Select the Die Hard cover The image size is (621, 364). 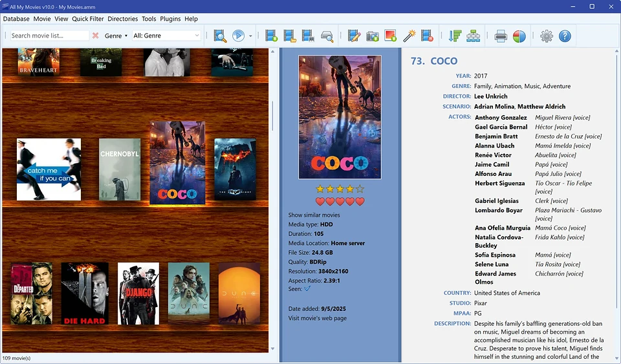(85, 294)
